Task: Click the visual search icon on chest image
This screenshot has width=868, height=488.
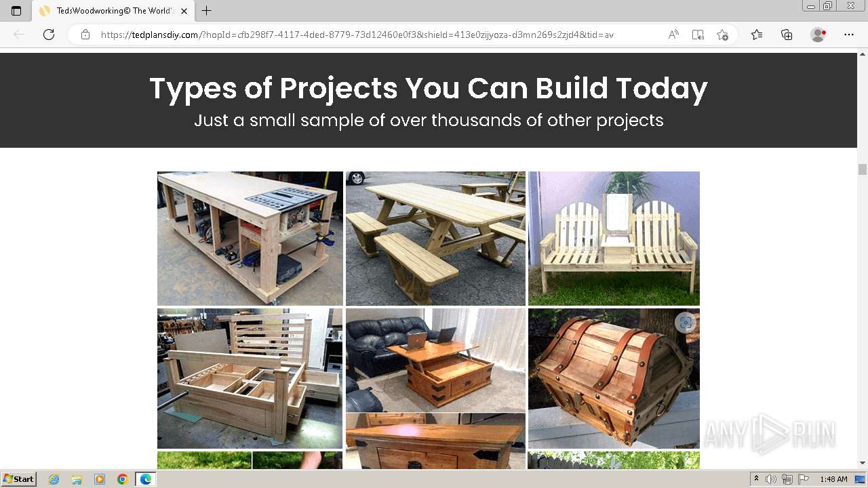Action: pos(686,323)
